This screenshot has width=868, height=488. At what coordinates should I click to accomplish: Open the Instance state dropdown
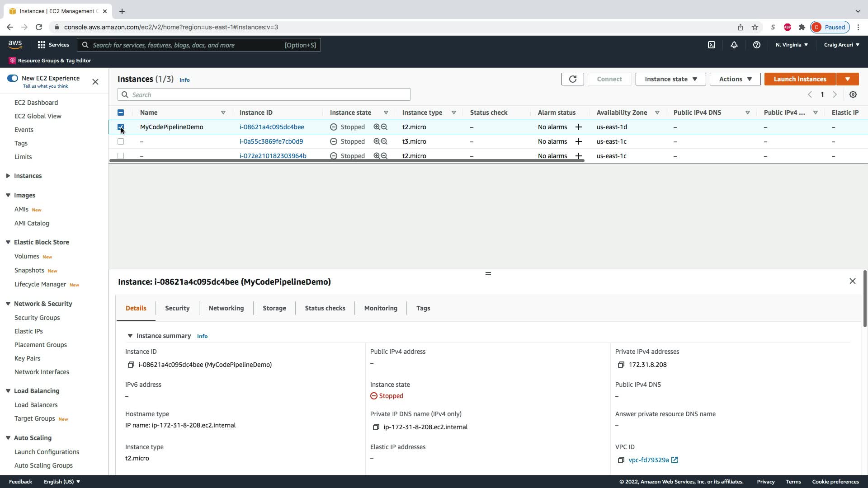670,79
